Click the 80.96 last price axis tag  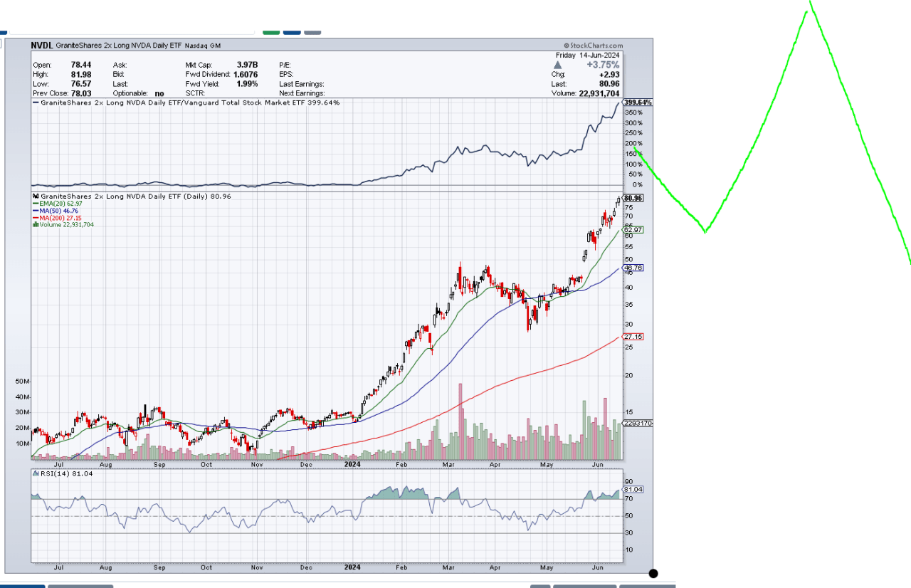click(633, 198)
